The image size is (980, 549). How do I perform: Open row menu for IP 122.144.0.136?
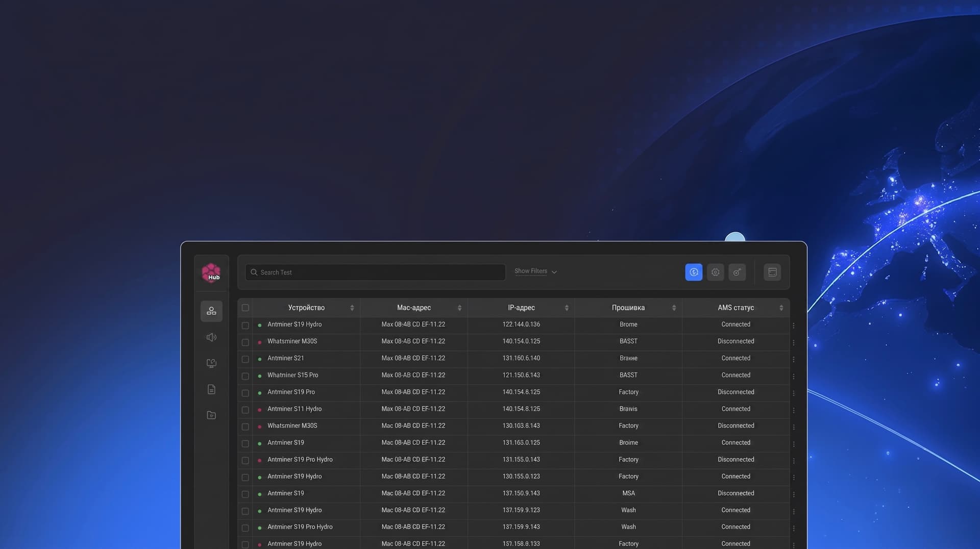point(794,326)
